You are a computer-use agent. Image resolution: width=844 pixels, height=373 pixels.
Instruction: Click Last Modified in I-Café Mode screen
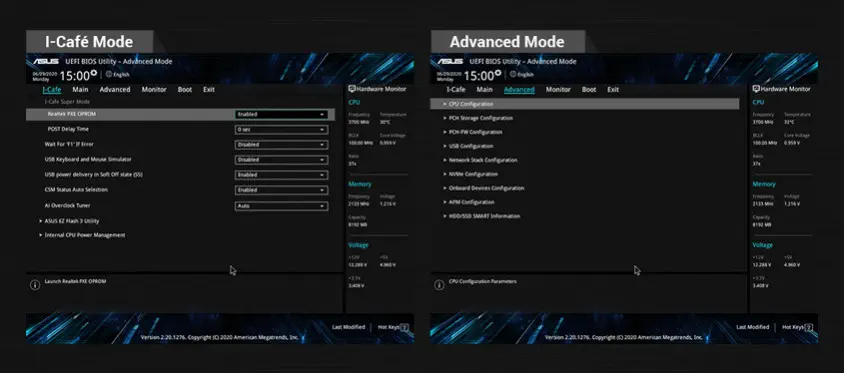pyautogui.click(x=348, y=327)
